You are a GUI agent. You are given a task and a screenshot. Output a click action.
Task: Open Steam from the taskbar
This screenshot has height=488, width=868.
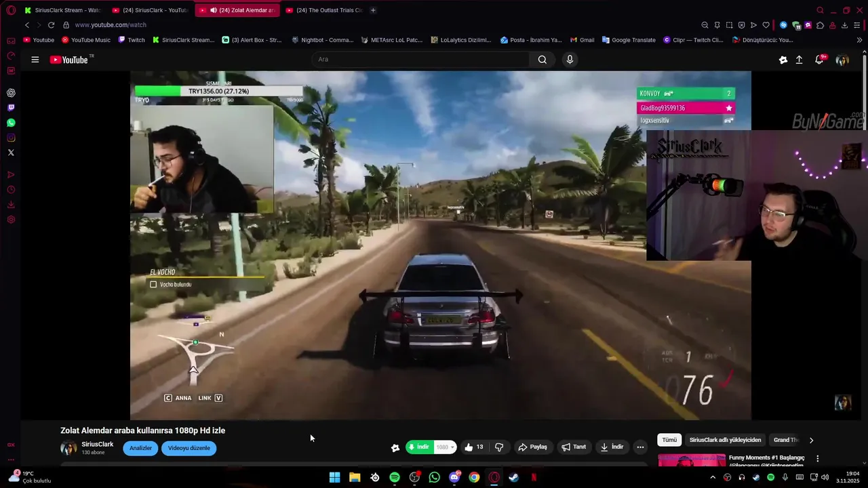coord(514,478)
